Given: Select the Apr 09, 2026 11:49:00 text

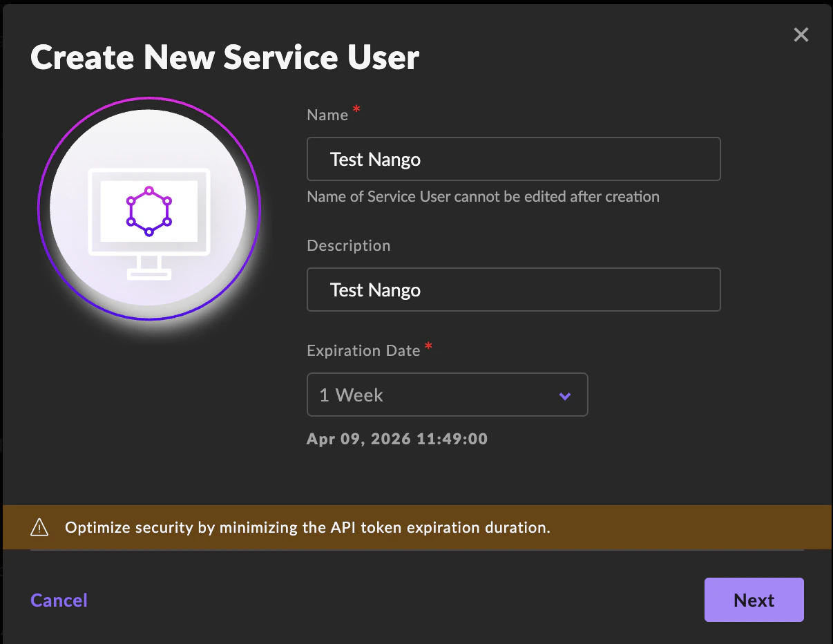Looking at the screenshot, I should tap(397, 439).
